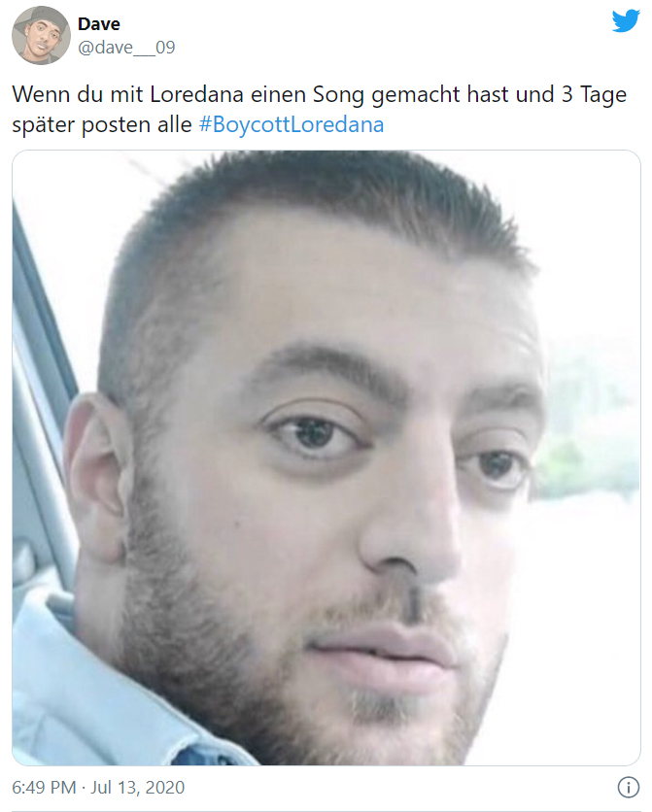Click the display name Dave
Viewport: 652px width, 812px height.
[99, 24]
